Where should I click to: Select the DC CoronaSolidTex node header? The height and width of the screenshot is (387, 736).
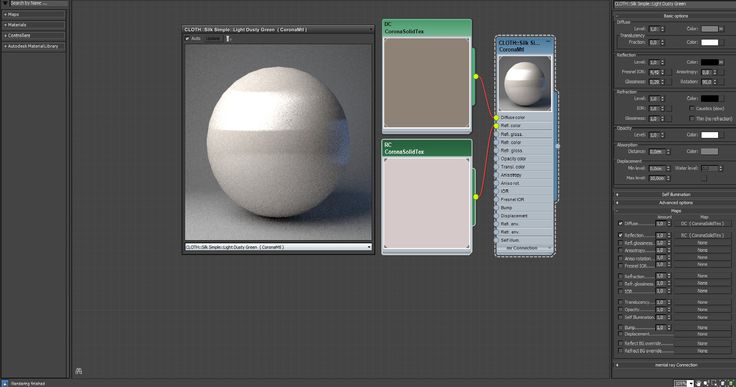(x=427, y=28)
